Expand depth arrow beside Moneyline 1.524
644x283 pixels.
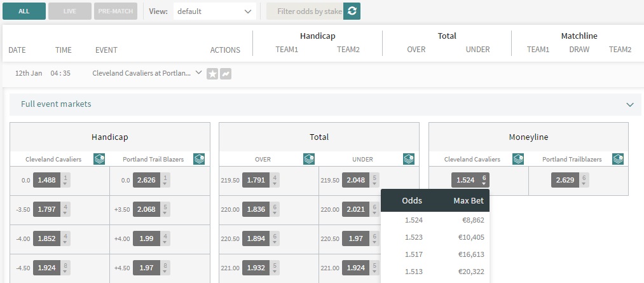coord(484,180)
